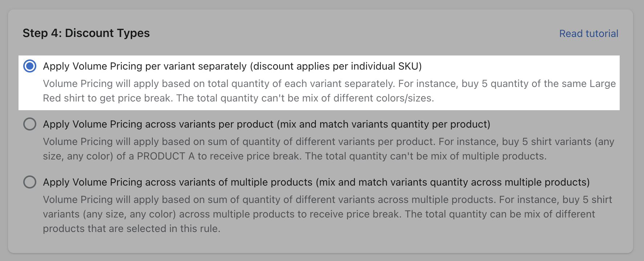Select Volume Pricing across variants per product

[30, 124]
